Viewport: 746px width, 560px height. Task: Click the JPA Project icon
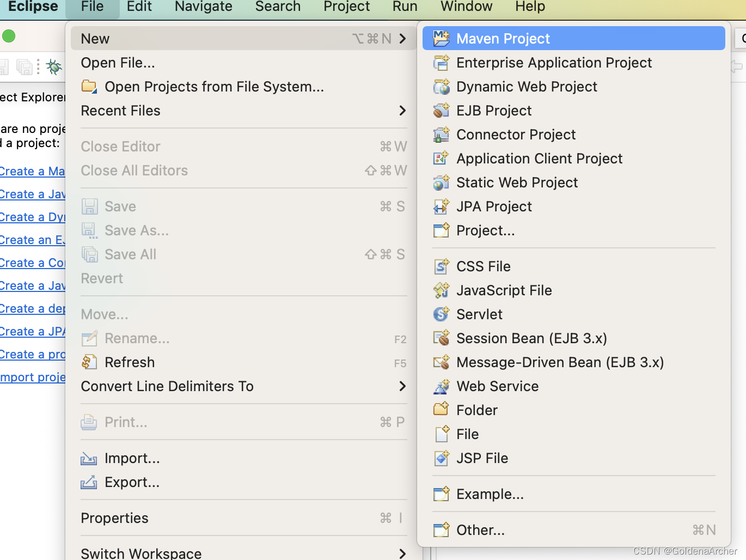(441, 206)
